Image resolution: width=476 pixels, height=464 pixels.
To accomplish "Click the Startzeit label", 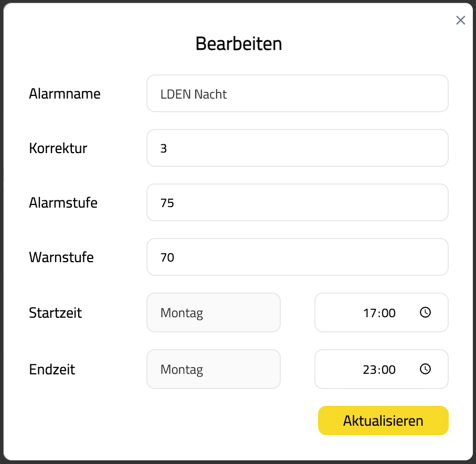I will [55, 313].
